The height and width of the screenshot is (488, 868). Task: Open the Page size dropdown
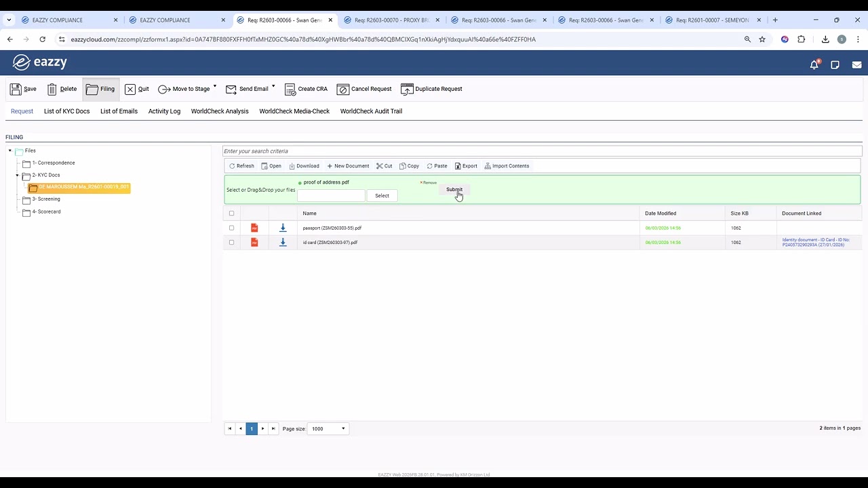tap(328, 428)
